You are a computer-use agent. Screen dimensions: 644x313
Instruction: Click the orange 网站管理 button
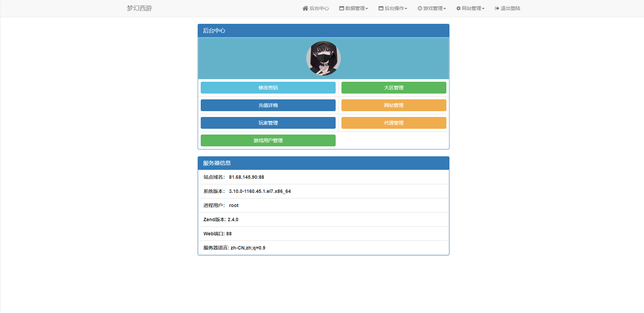[394, 105]
